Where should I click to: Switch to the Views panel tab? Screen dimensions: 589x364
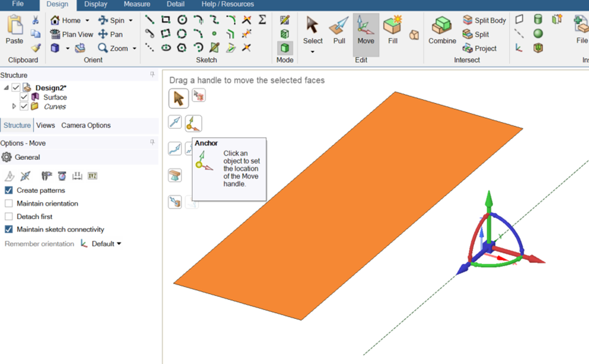click(46, 126)
